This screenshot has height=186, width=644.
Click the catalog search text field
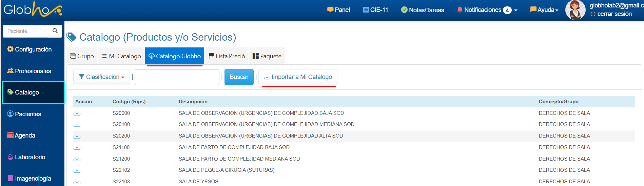(177, 77)
